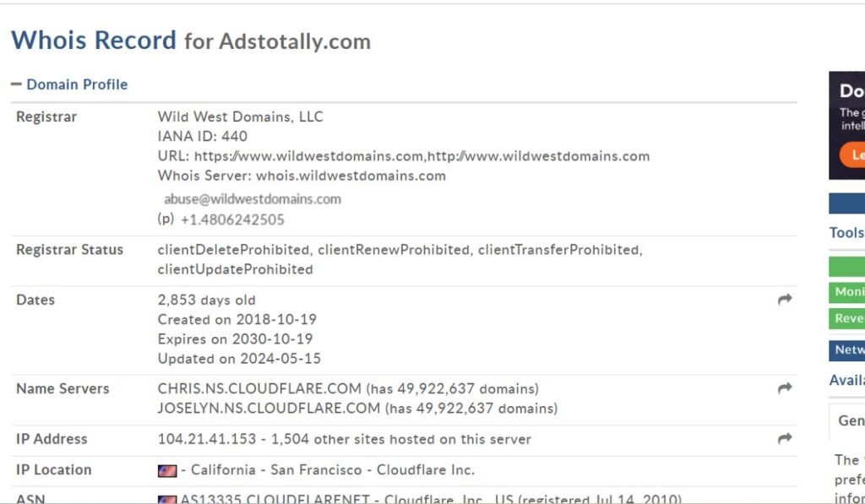Click 2,853 days old text
Image resolution: width=865 pixels, height=504 pixels.
[206, 300]
